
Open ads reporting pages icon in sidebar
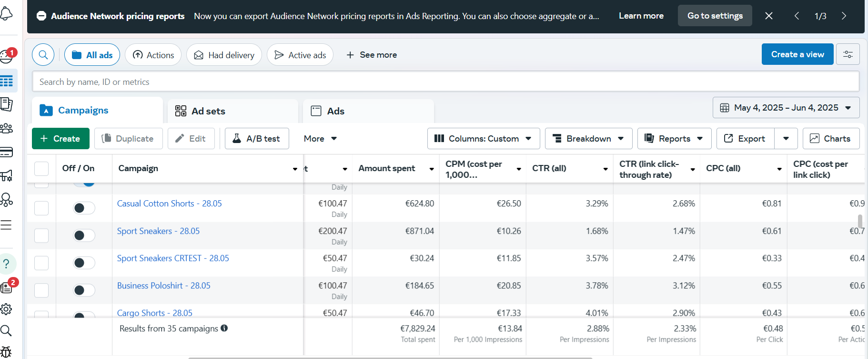[6, 104]
